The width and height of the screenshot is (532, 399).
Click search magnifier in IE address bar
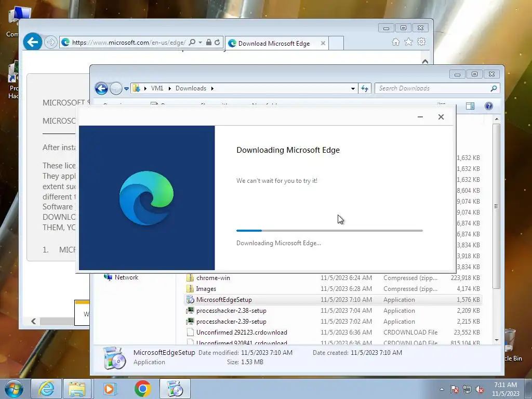click(x=192, y=43)
